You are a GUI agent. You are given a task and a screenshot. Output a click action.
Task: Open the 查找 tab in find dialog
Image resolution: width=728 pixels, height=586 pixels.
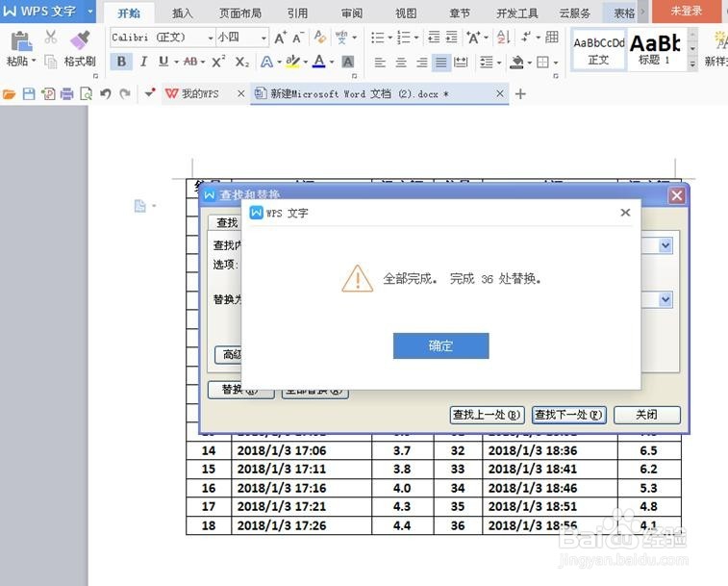click(227, 222)
